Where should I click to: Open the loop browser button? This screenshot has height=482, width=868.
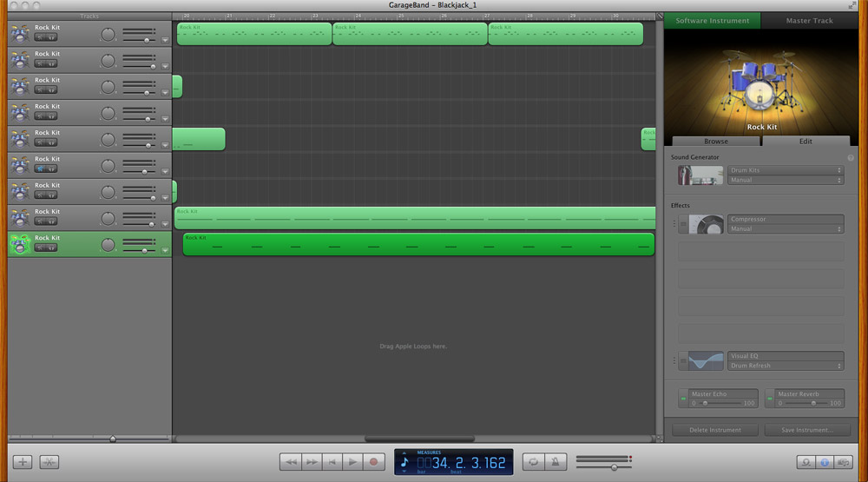[x=806, y=462]
